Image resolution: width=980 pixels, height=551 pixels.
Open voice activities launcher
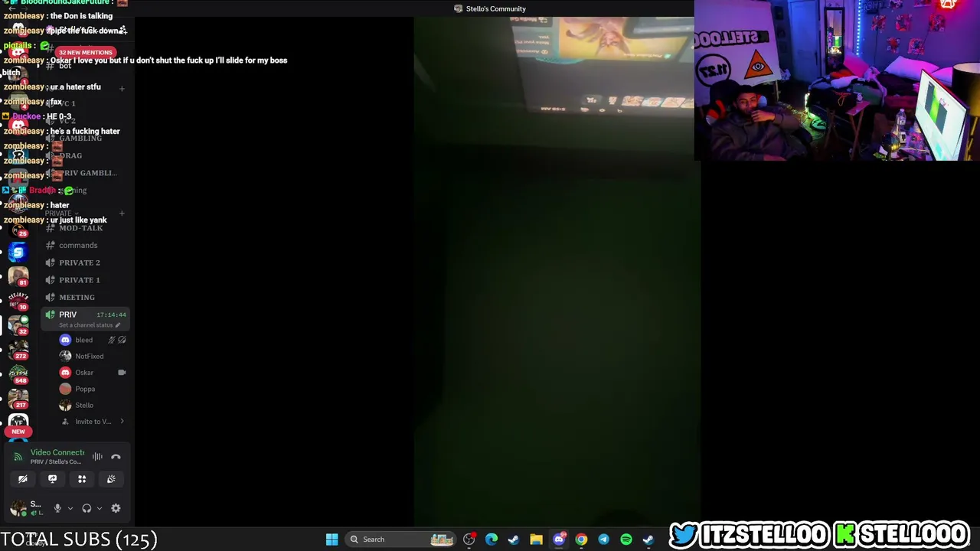[82, 479]
